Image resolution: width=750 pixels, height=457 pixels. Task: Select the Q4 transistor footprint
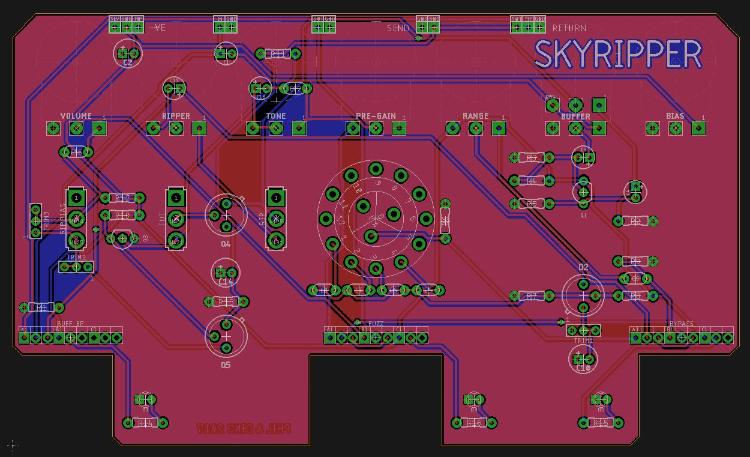[x=226, y=212]
